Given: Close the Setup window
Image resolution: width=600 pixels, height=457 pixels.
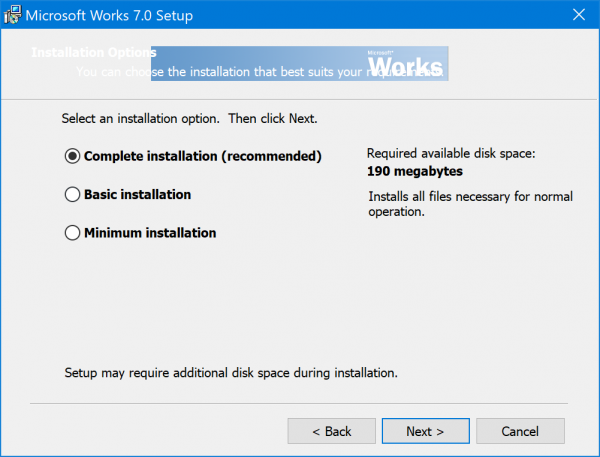Looking at the screenshot, I should [579, 16].
